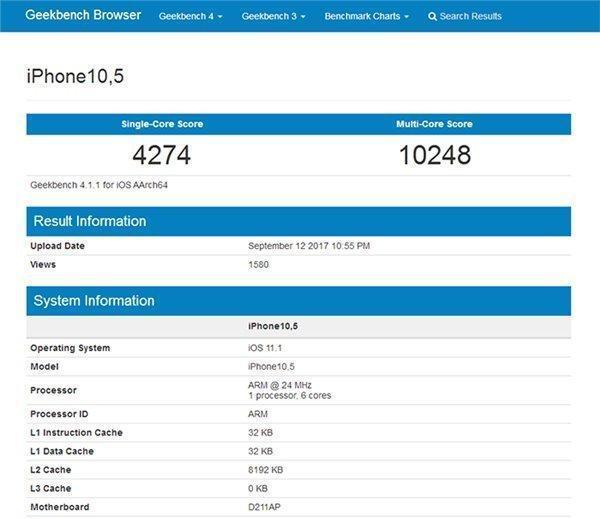Click the iPhone10,5 page title

(x=75, y=76)
